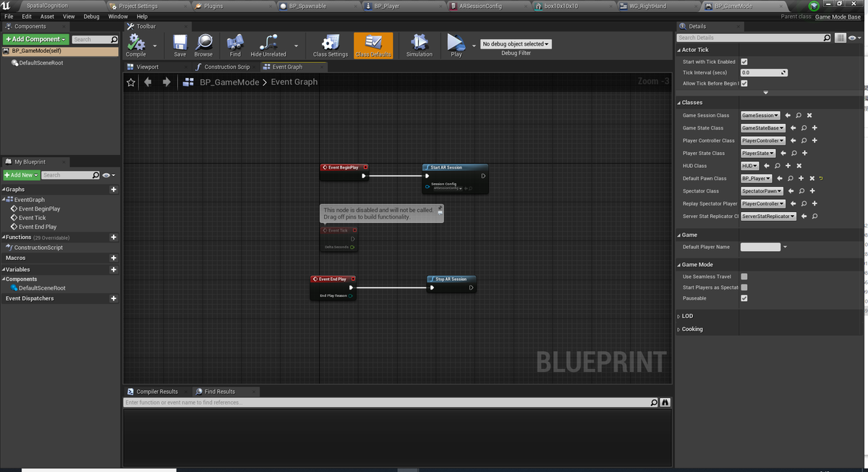Open the Player State Class dropdown

pos(758,153)
